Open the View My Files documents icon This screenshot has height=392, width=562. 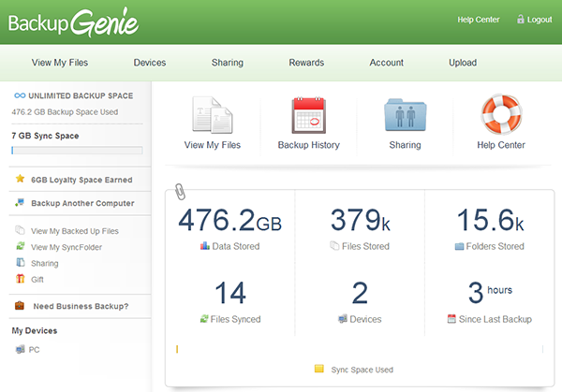pos(213,114)
